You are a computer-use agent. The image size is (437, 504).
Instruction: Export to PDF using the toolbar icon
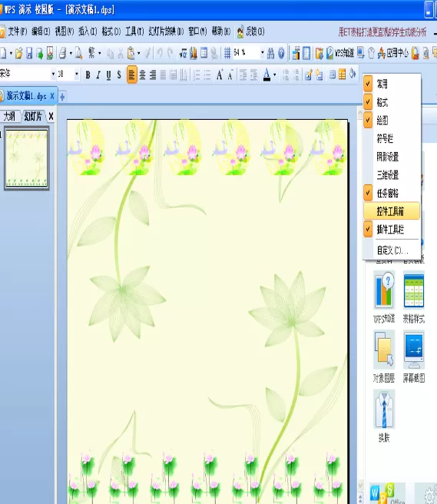click(50, 53)
